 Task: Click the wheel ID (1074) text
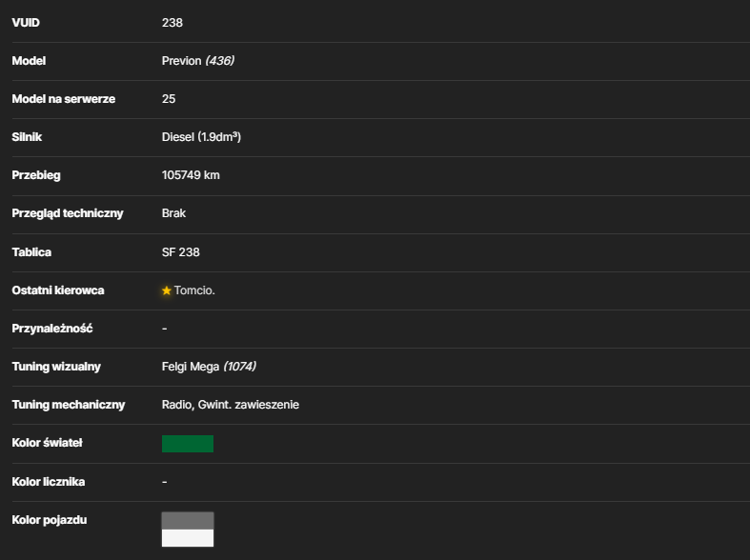coord(239,367)
